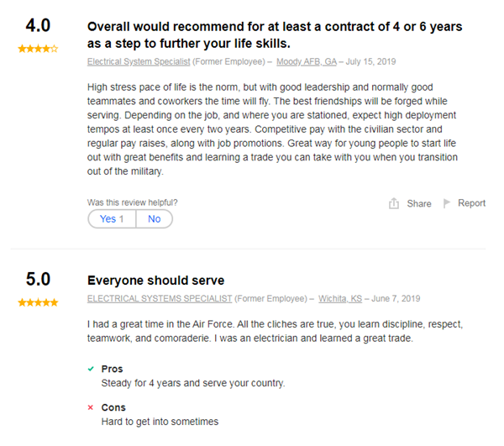Open the ELECTRICAL SYSTEMS SPECIALIST link
Screen dimensions: 504x446
coord(160,298)
